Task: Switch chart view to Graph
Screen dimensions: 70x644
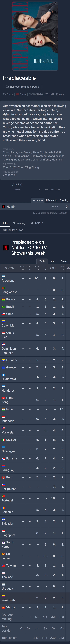Action: (x=64, y=261)
